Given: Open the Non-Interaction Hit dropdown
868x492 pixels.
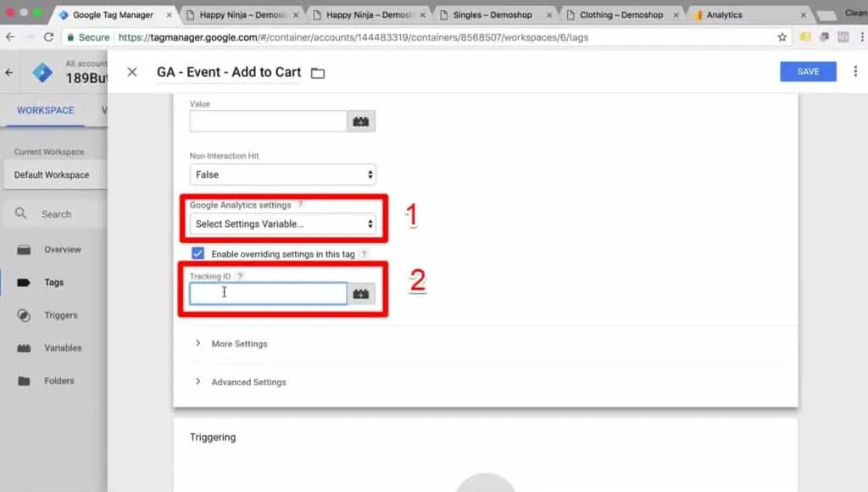Looking at the screenshot, I should [282, 174].
